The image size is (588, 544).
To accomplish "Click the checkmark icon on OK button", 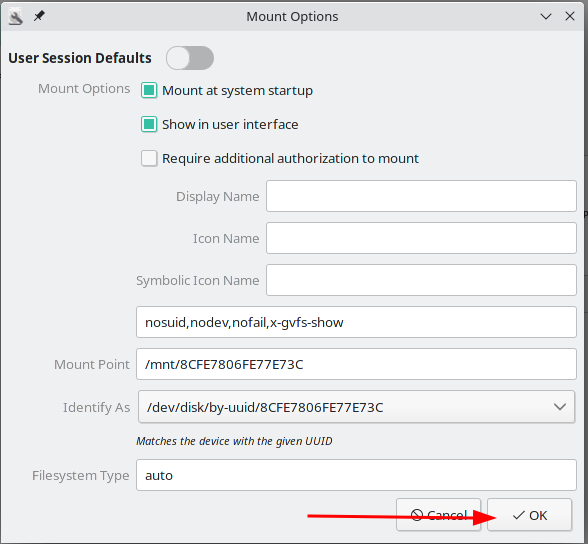I will coord(518,516).
